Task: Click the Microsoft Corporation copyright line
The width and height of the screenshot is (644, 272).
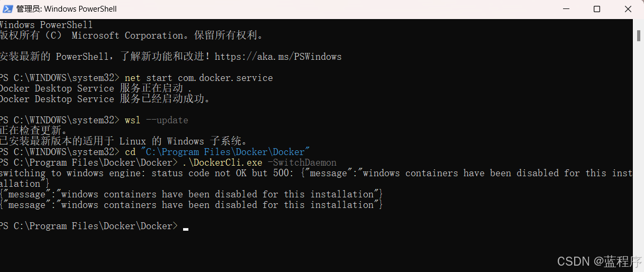Action: pos(132,35)
